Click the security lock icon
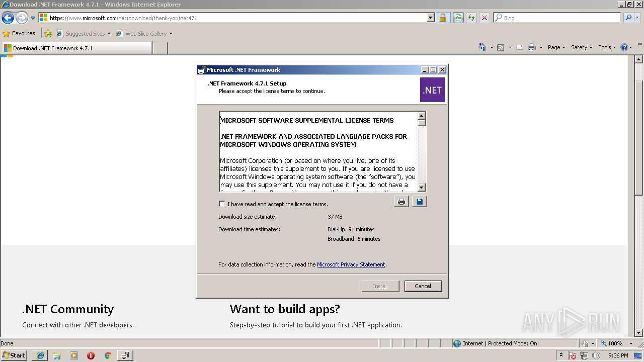Viewport: 644px width, 362px height. point(443,18)
